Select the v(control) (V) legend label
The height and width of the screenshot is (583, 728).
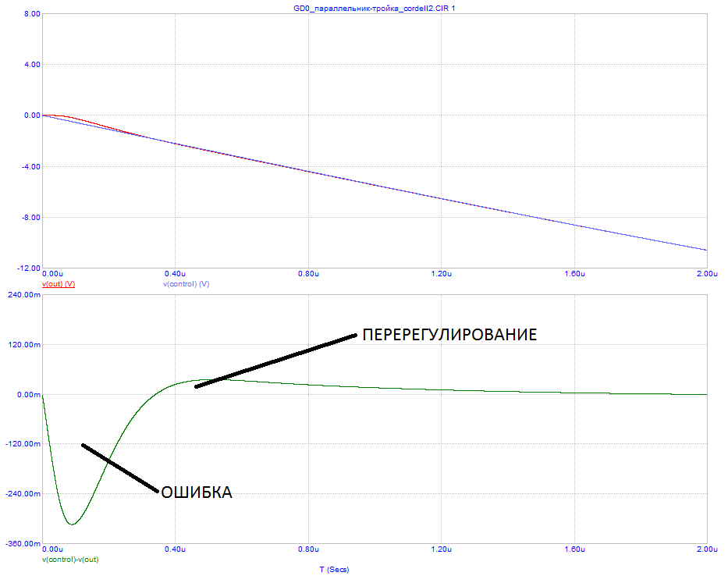186,284
